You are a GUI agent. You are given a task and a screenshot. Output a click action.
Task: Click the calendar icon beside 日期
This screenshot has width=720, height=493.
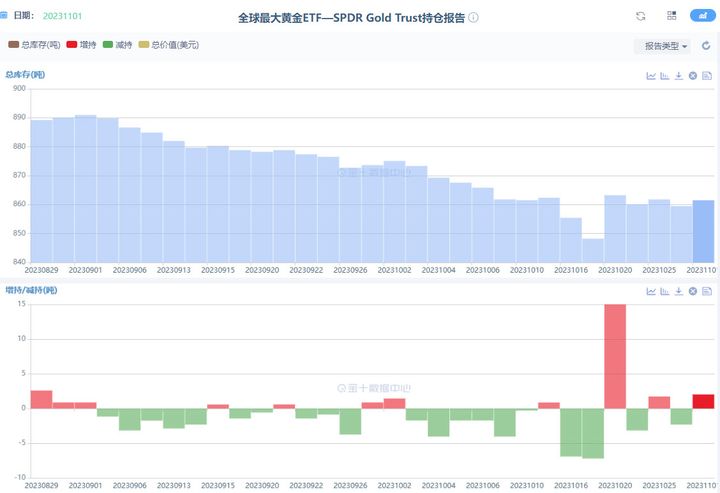(6, 17)
